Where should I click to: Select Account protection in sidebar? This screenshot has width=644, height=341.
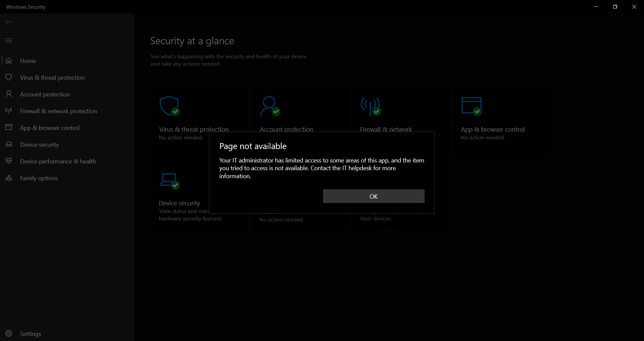point(67,94)
